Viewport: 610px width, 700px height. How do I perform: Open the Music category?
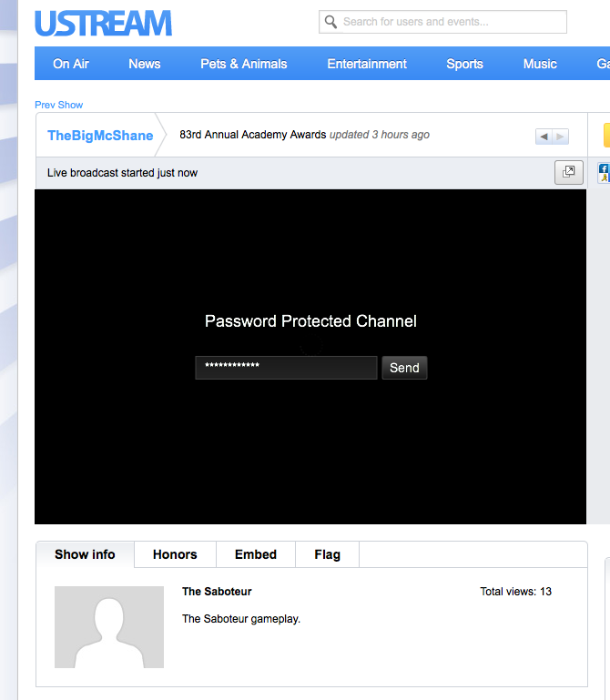tap(540, 64)
